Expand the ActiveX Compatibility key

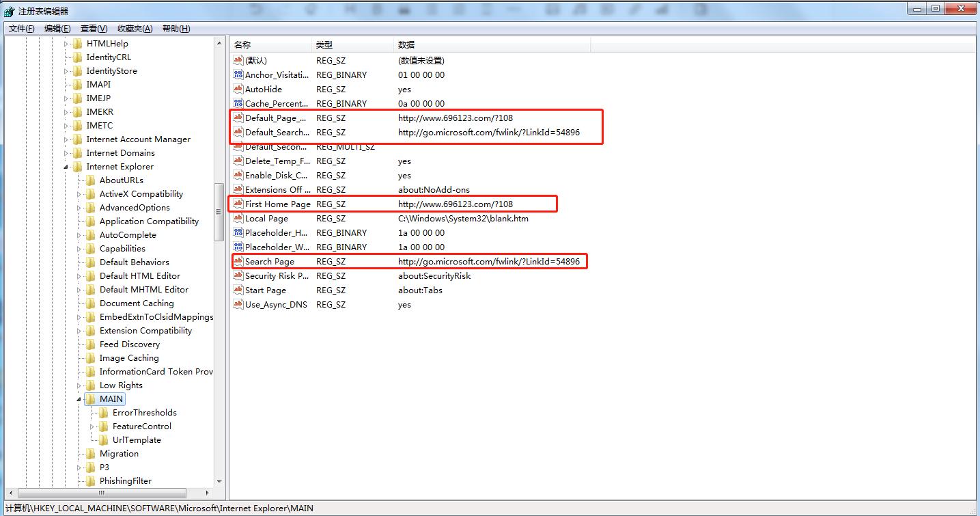(x=79, y=194)
